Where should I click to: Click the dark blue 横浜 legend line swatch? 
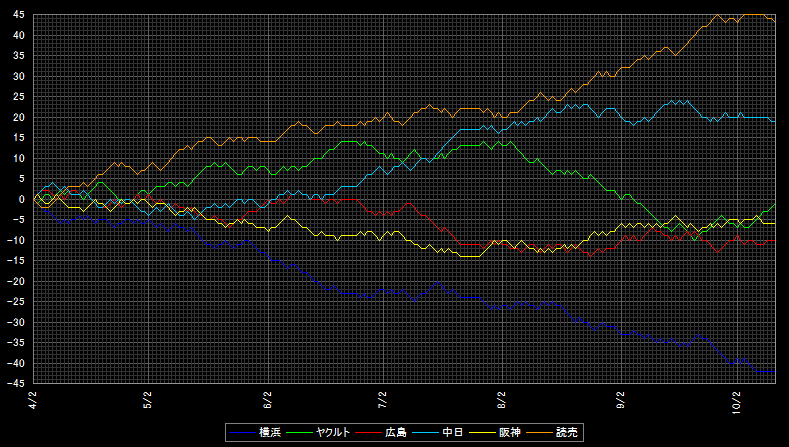point(242,432)
